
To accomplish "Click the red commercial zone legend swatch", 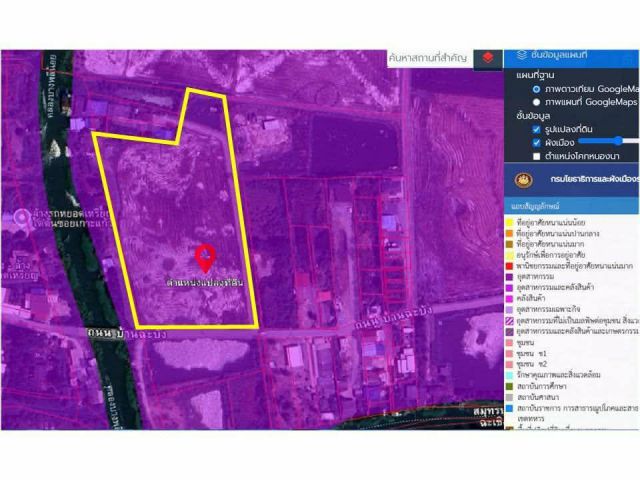I will click(x=509, y=266).
